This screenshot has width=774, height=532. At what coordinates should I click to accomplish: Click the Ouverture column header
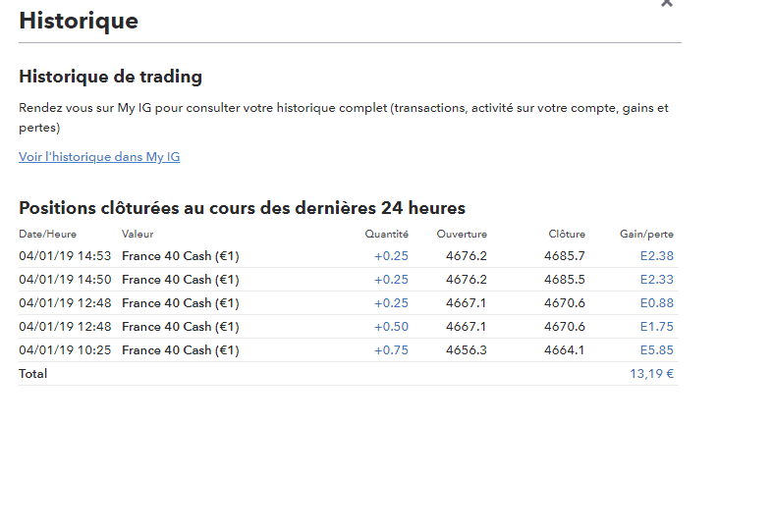462,234
